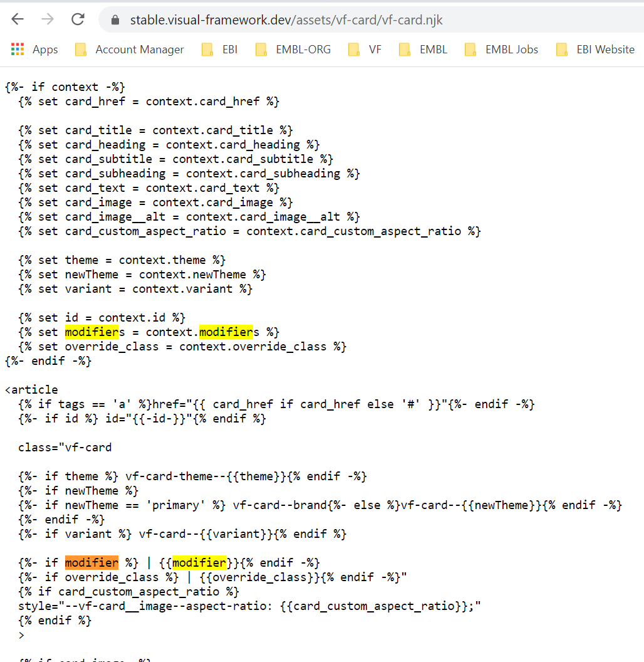This screenshot has width=644, height=662.
Task: Go back to the previous page
Action: (x=18, y=19)
